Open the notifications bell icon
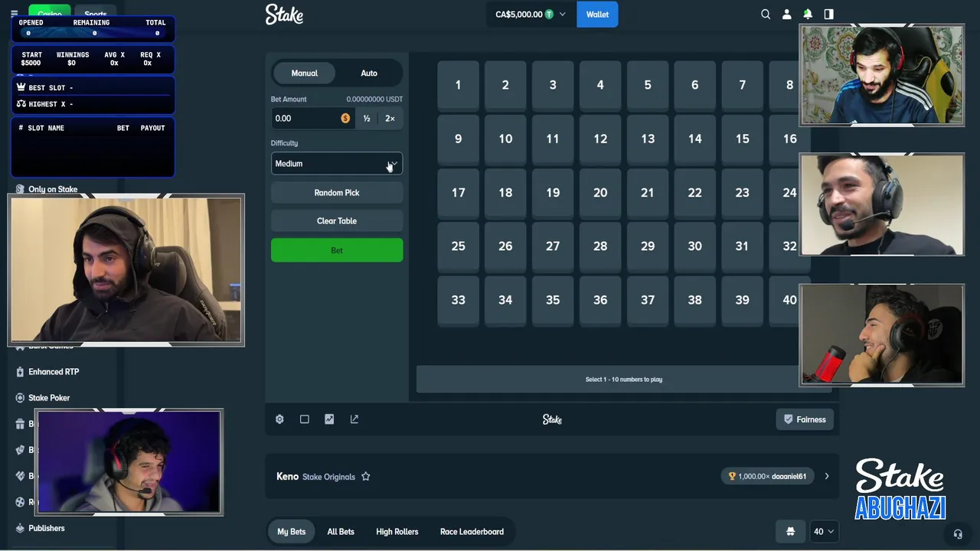The image size is (980, 551). click(x=808, y=14)
